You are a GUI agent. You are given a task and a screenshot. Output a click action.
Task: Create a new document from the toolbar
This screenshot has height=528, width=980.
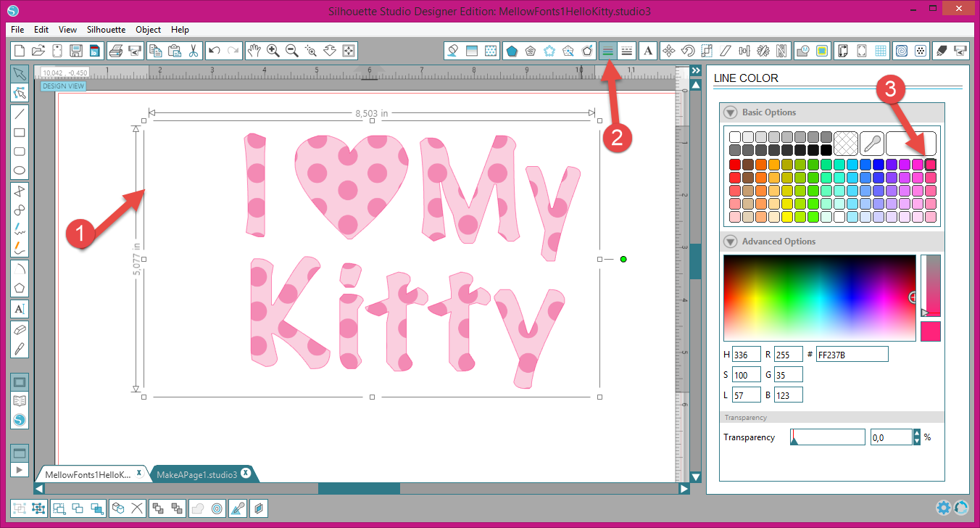[20, 51]
